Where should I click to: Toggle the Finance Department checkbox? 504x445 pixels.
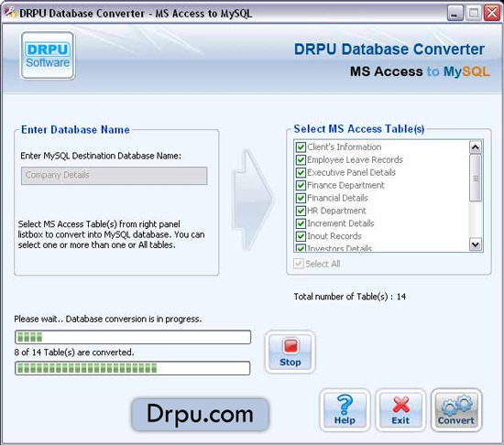point(301,185)
